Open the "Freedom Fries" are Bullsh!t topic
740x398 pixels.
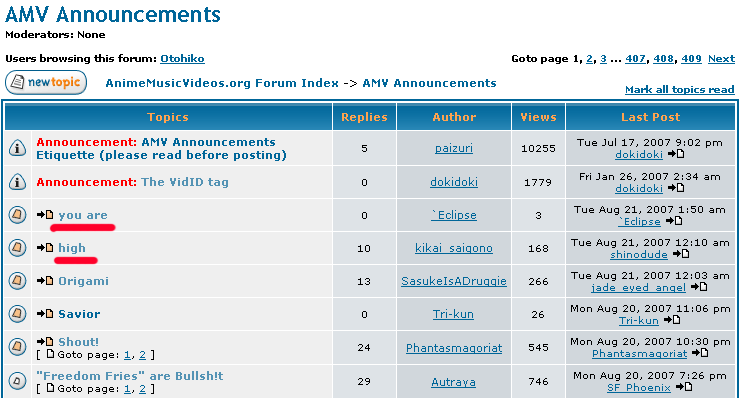click(x=130, y=376)
